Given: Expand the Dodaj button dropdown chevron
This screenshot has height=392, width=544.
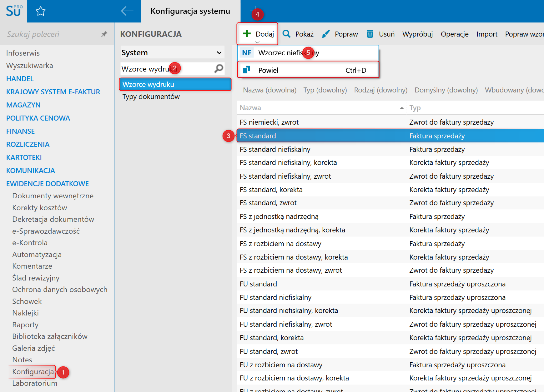Looking at the screenshot, I should tap(257, 42).
